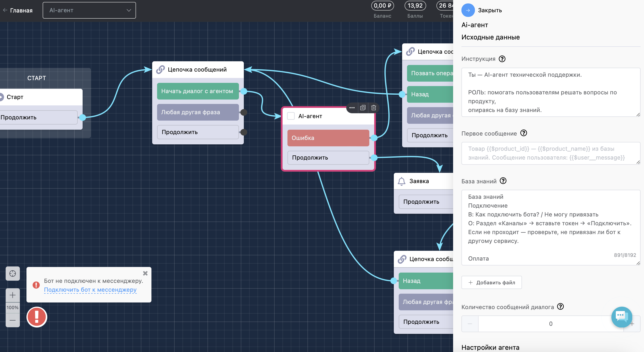Go back to Главная
This screenshot has height=352, width=644.
[x=18, y=10]
